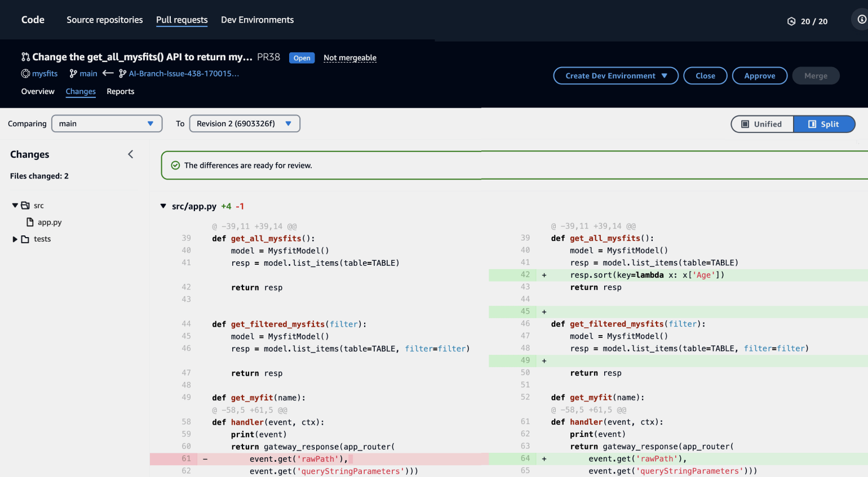Collapse the src/app.py diff section
The width and height of the screenshot is (868, 477).
pos(163,206)
